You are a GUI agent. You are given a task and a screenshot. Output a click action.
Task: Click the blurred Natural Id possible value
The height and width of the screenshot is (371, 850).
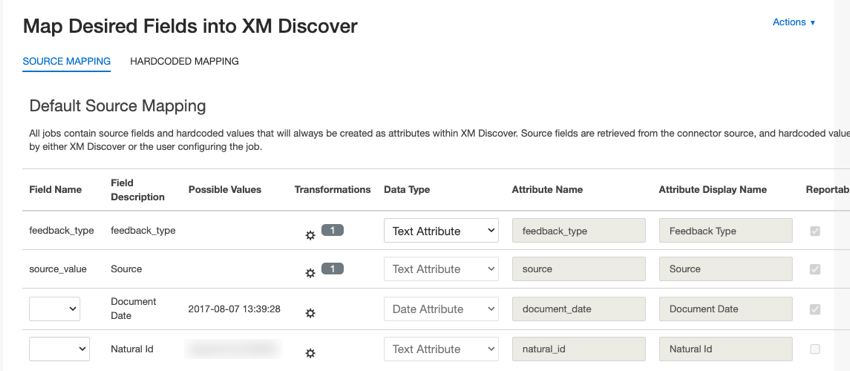click(234, 349)
